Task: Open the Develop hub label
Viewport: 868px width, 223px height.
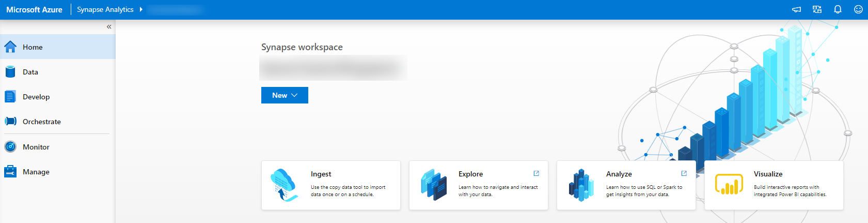Action: pos(36,97)
